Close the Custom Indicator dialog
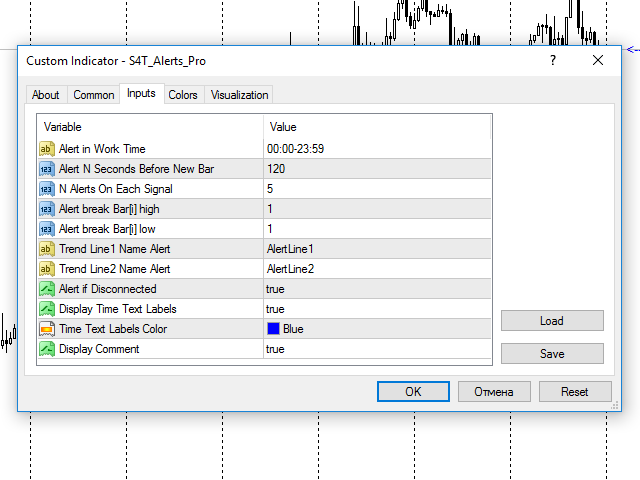This screenshot has width=640, height=480. (598, 60)
